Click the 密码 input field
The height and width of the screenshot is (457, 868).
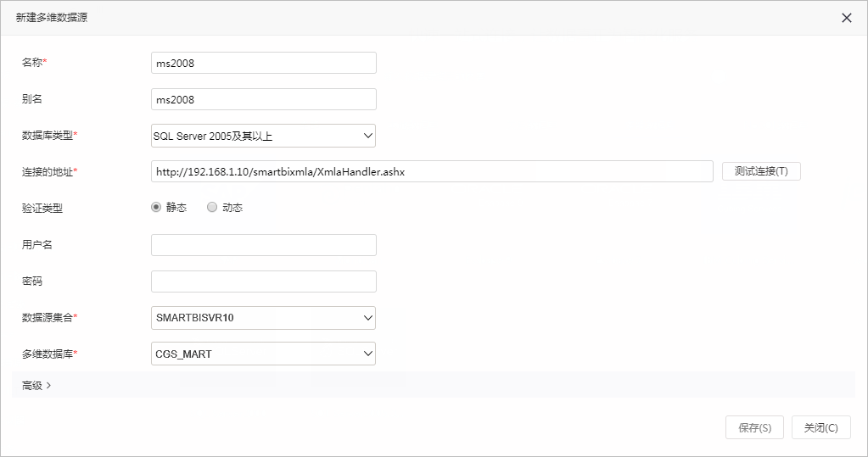click(x=264, y=281)
